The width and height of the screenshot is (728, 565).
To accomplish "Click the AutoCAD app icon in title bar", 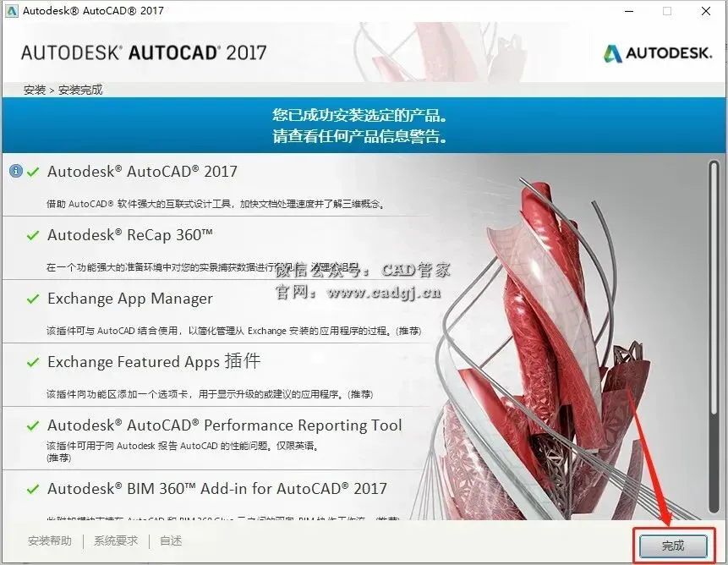I will (x=11, y=11).
